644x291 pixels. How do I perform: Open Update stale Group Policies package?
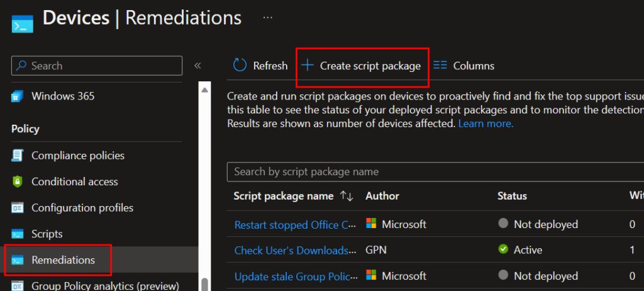tap(295, 277)
